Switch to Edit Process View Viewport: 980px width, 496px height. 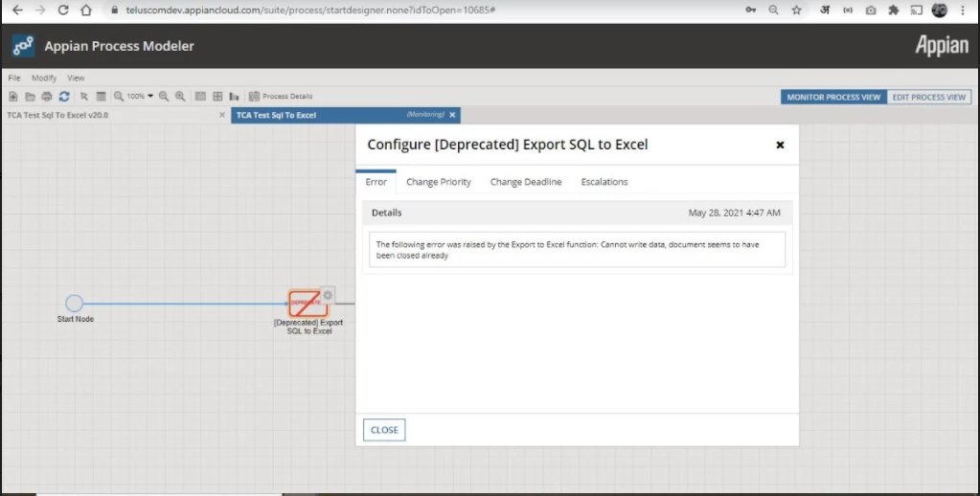(929, 97)
